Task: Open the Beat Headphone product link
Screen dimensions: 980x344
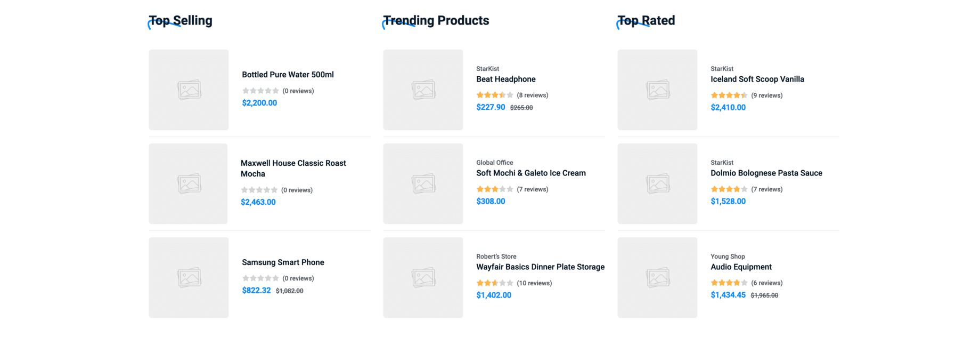Action: [505, 79]
